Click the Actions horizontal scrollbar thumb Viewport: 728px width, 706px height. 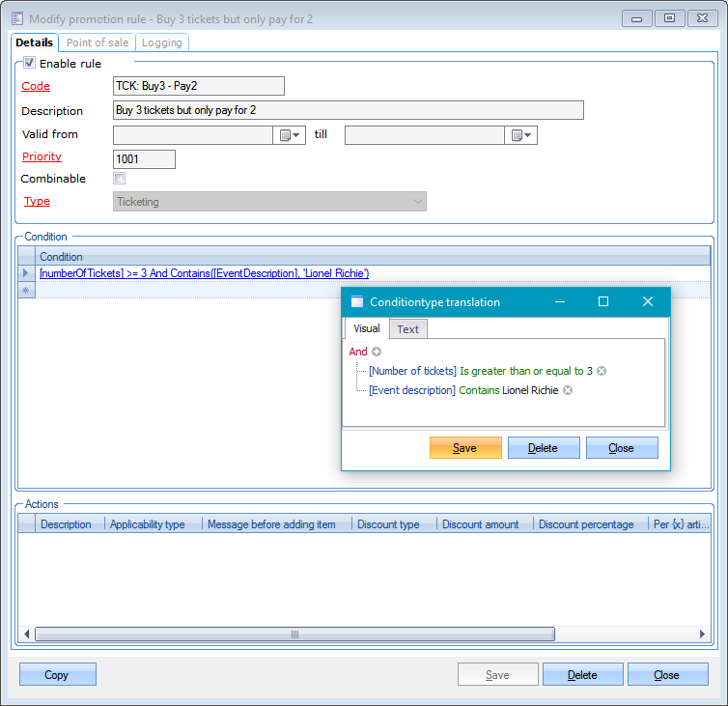click(294, 635)
